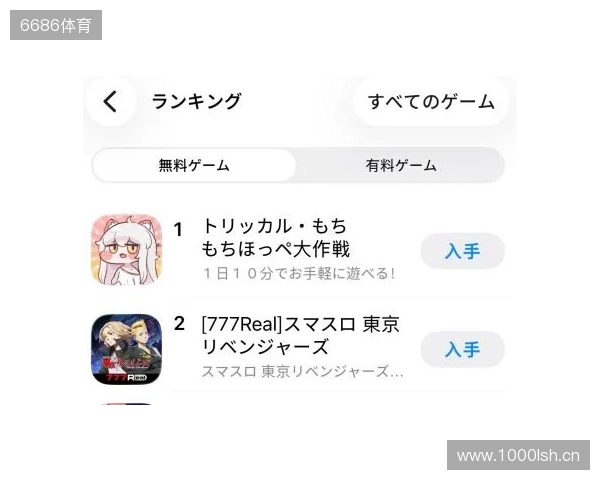This screenshot has height=480, width=600.
Task: Click the rank number 1
Action: coord(178,230)
